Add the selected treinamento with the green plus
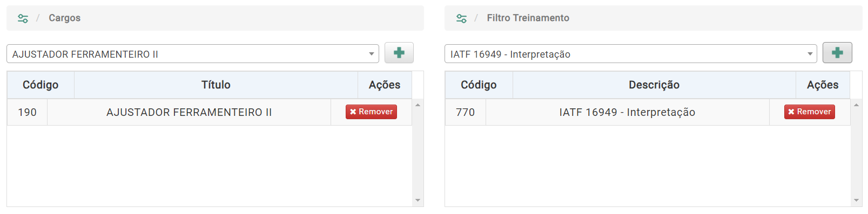Image resolution: width=868 pixels, height=214 pixels. pos(837,53)
